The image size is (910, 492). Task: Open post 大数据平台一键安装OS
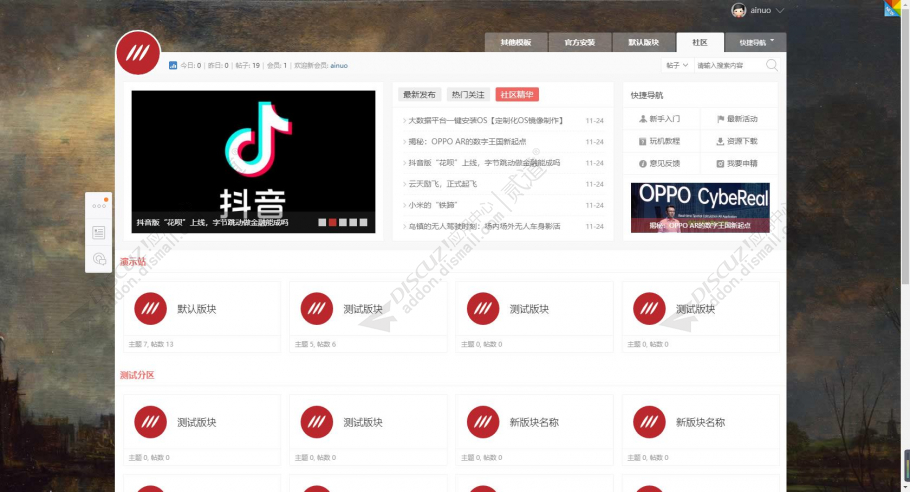click(485, 121)
